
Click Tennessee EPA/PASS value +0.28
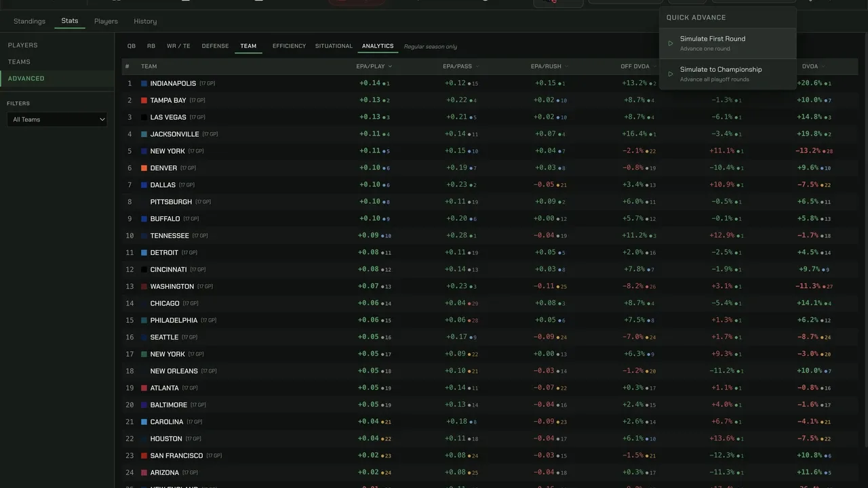pos(457,236)
